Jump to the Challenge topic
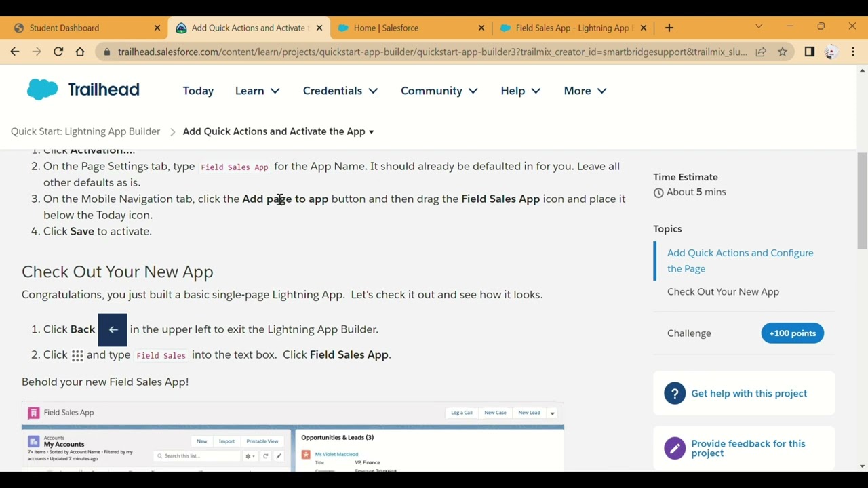Viewport: 868px width, 488px height. point(689,333)
